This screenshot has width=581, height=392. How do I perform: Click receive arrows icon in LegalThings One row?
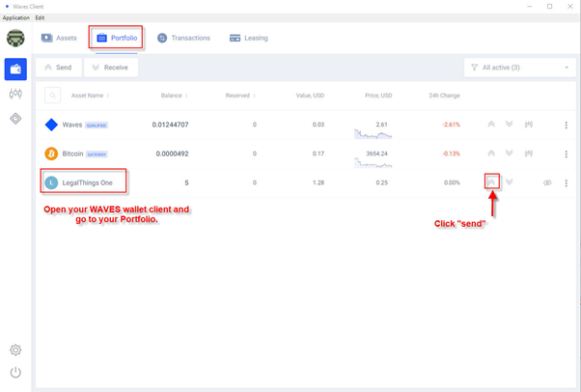pyautogui.click(x=510, y=182)
